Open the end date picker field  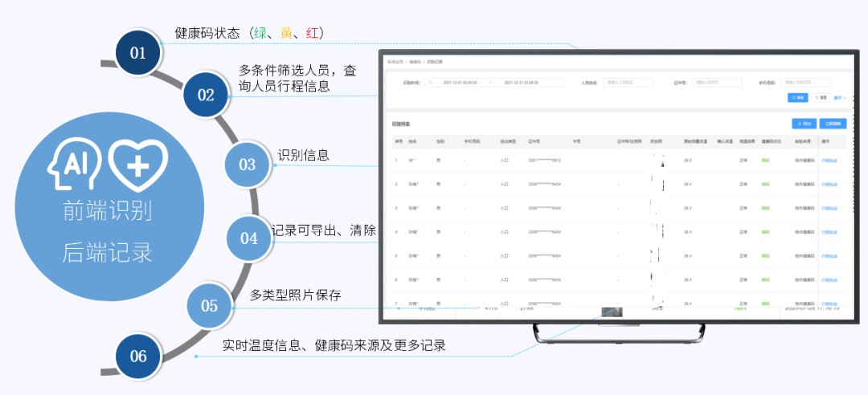(522, 82)
